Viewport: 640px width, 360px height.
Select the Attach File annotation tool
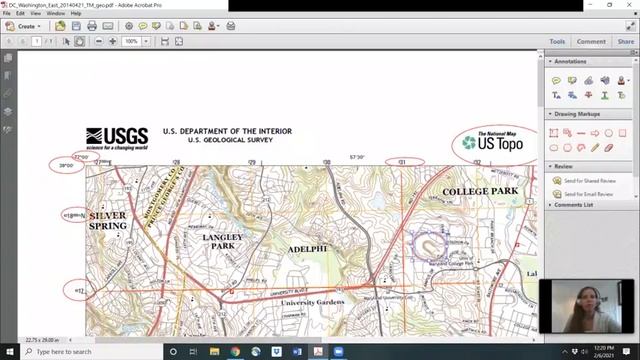coord(589,80)
